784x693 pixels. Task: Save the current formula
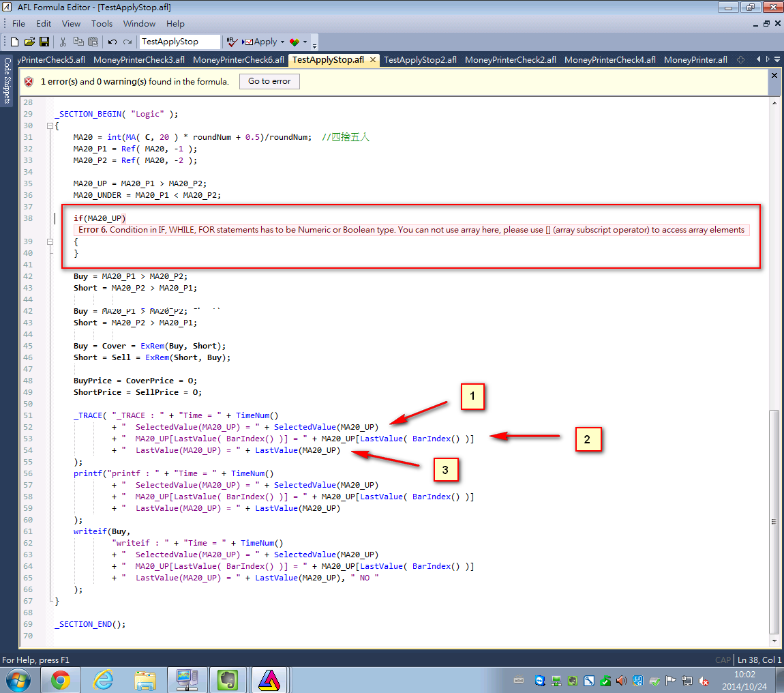click(44, 42)
